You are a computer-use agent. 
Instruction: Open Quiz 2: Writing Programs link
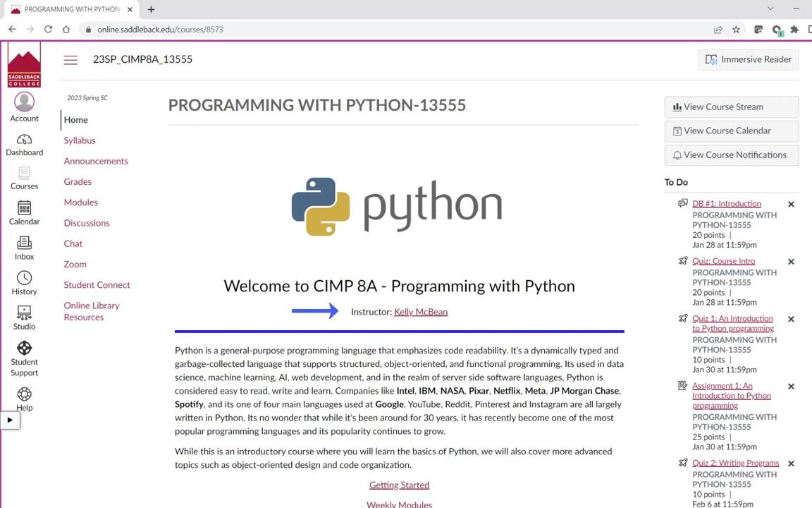(x=735, y=463)
